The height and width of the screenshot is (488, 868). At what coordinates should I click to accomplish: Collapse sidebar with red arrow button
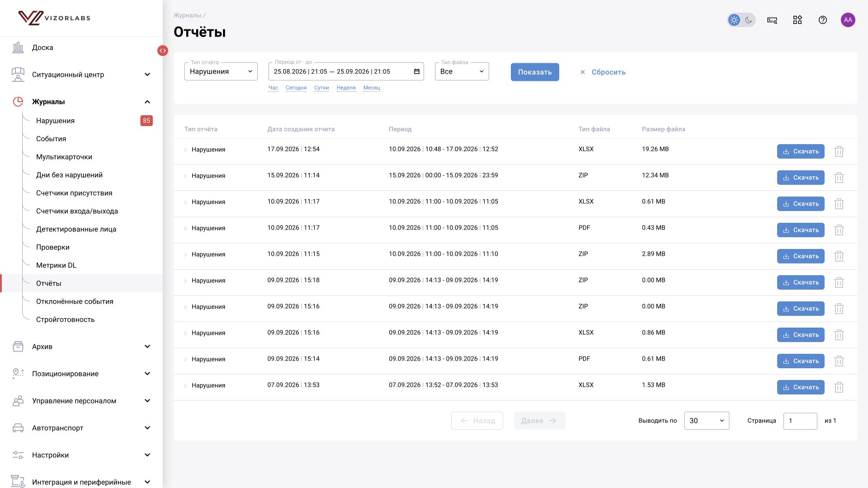click(163, 51)
